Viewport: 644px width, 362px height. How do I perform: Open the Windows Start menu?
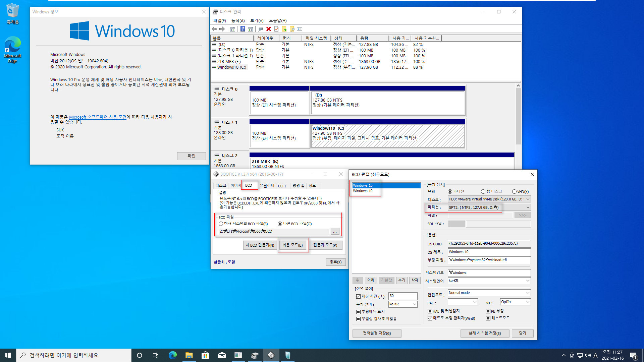tap(8, 355)
